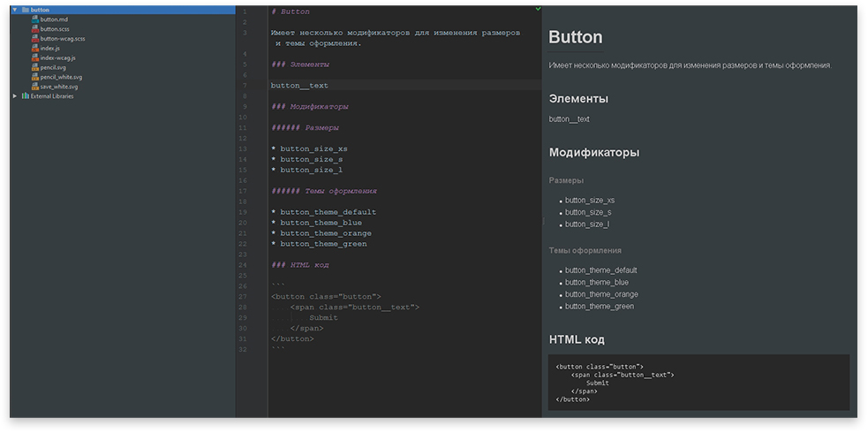Click 'button__text' on editor line 7

(299, 85)
